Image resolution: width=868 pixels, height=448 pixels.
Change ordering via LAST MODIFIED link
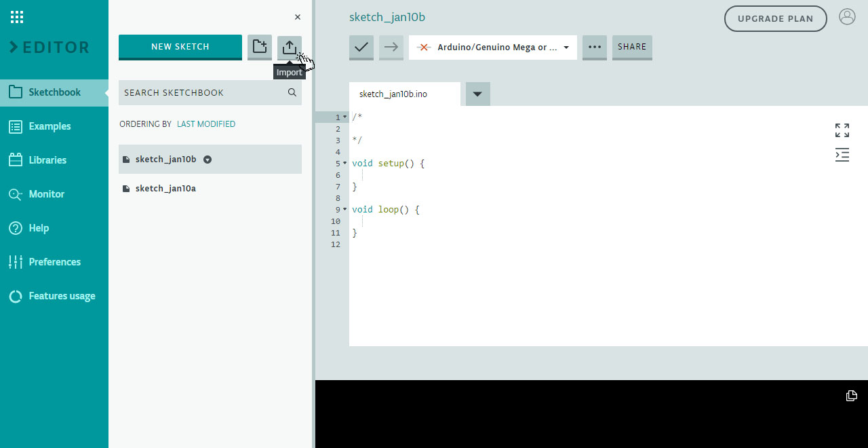click(206, 124)
